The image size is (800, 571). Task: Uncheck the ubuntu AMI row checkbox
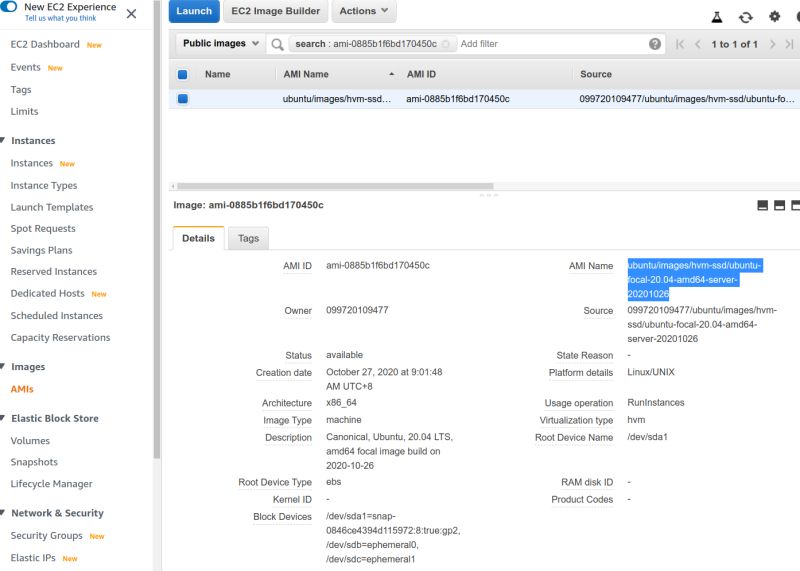coord(182,99)
